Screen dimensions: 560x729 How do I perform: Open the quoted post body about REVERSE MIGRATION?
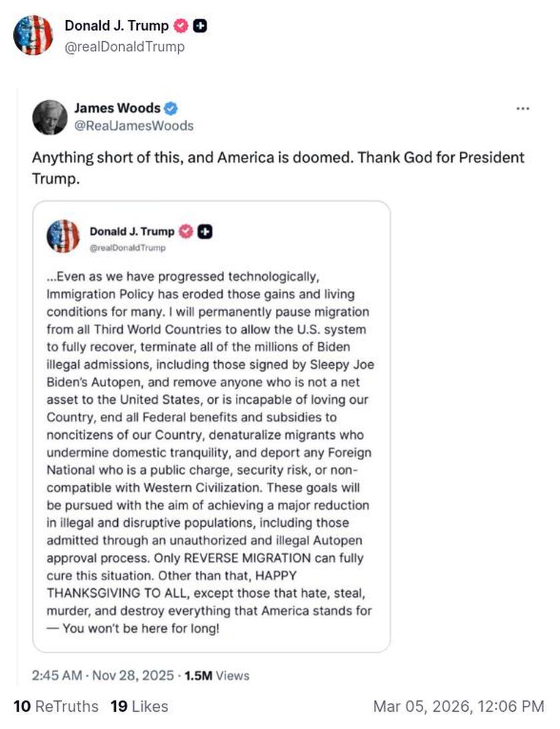point(210,452)
